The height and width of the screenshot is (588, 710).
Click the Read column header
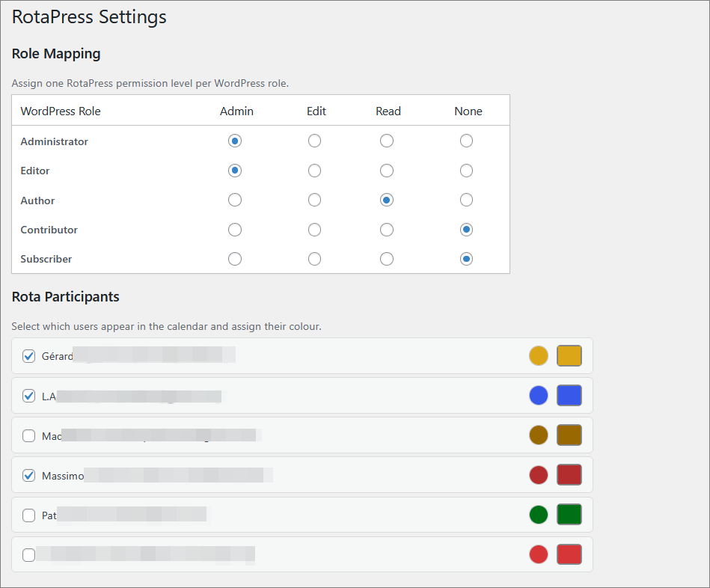click(388, 111)
